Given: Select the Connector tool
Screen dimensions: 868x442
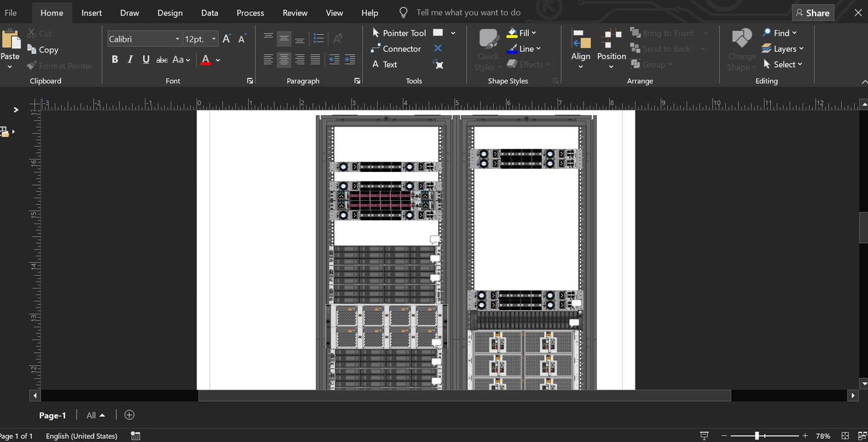Looking at the screenshot, I should (395, 48).
